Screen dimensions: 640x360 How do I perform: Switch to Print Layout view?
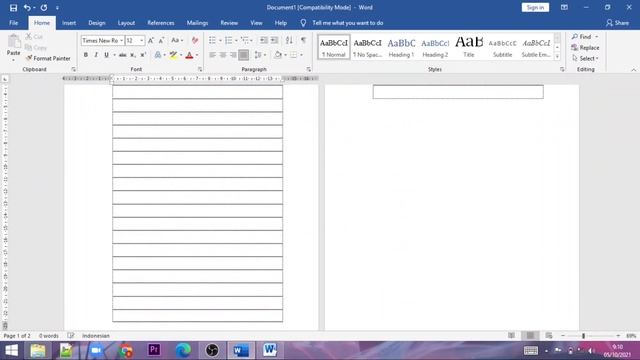point(530,336)
